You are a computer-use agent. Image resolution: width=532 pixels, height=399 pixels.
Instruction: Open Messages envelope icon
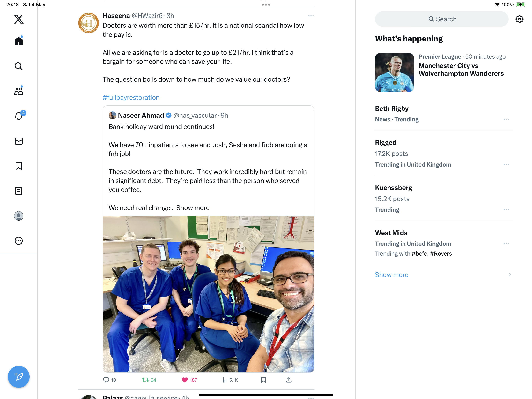pyautogui.click(x=18, y=141)
